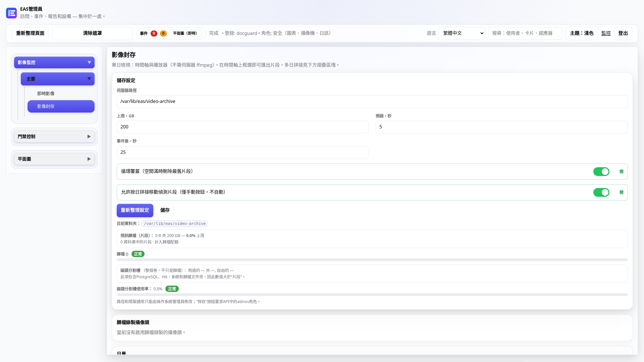The height and width of the screenshot is (362, 644).
Task: Click the 儲存 button
Action: point(165,210)
